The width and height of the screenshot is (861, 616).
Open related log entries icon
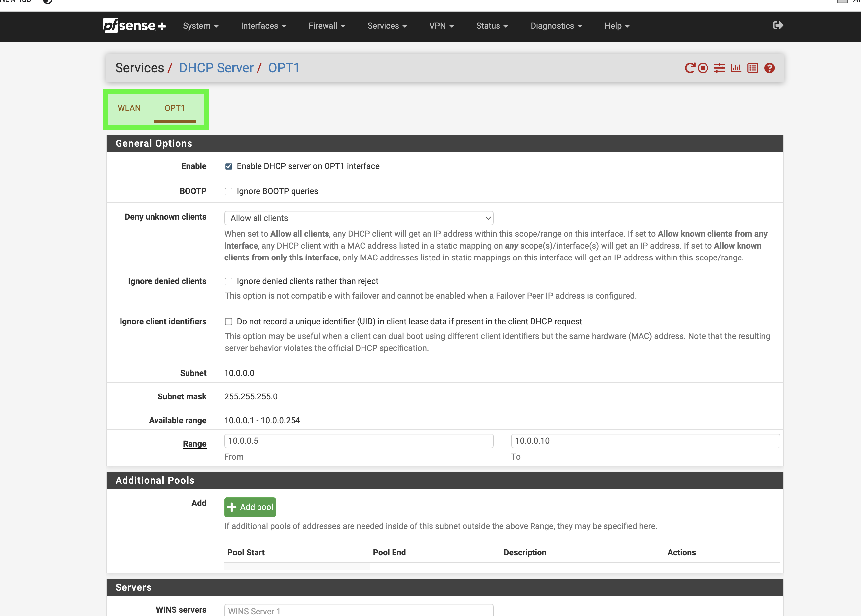tap(752, 68)
